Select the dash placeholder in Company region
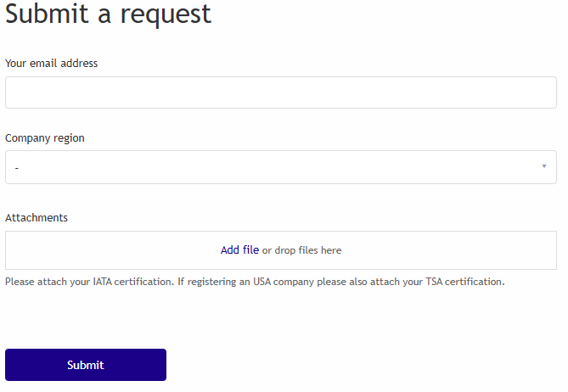The width and height of the screenshot is (568, 392). (17, 168)
